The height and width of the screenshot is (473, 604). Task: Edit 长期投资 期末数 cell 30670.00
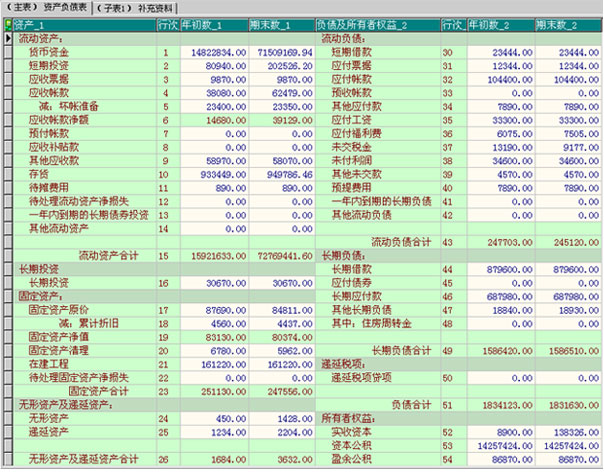[282, 283]
